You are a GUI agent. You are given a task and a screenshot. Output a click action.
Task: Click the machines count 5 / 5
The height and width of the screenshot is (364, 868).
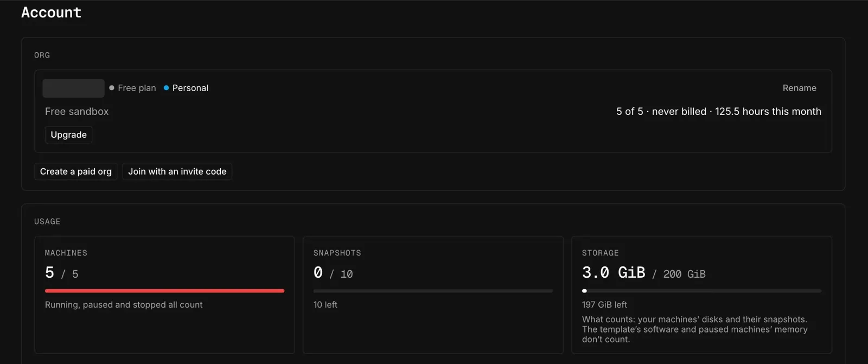(x=62, y=272)
